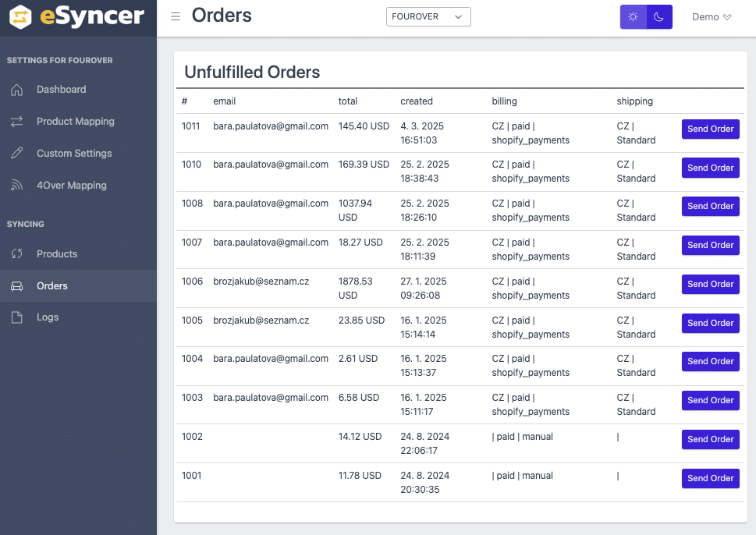Send Order for order 1007
The image size is (756, 535).
pos(710,246)
